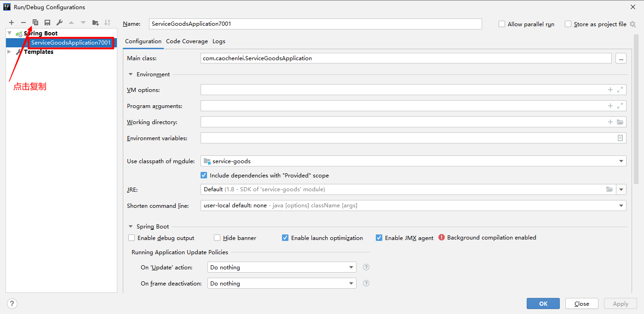644x314 pixels.
Task: Open Store as project file gear settings
Action: [x=633, y=24]
